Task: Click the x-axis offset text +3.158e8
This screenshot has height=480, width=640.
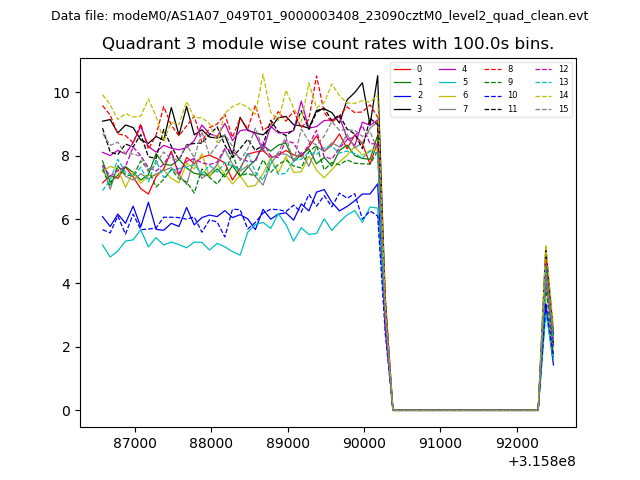Action: point(540,461)
